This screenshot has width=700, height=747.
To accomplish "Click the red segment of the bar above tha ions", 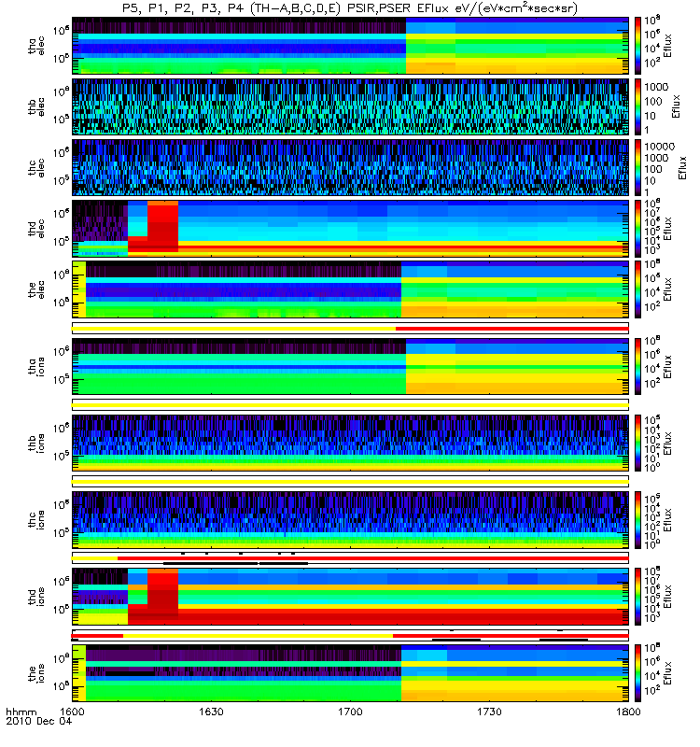I will click(511, 329).
